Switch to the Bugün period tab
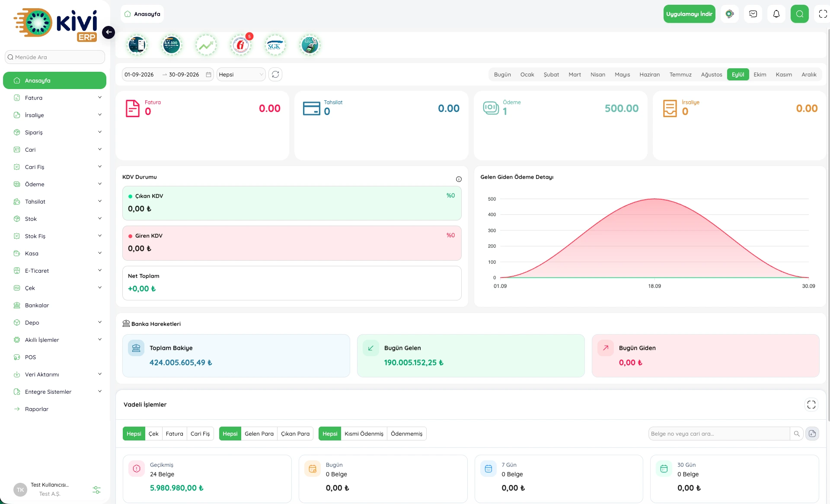 [x=502, y=74]
